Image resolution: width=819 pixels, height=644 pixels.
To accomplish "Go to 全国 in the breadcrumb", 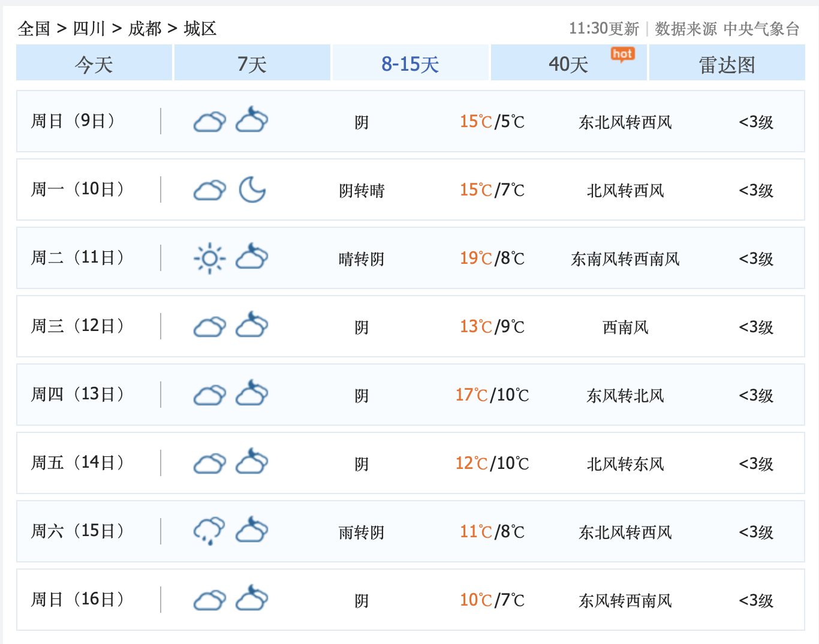I will pyautogui.click(x=34, y=28).
